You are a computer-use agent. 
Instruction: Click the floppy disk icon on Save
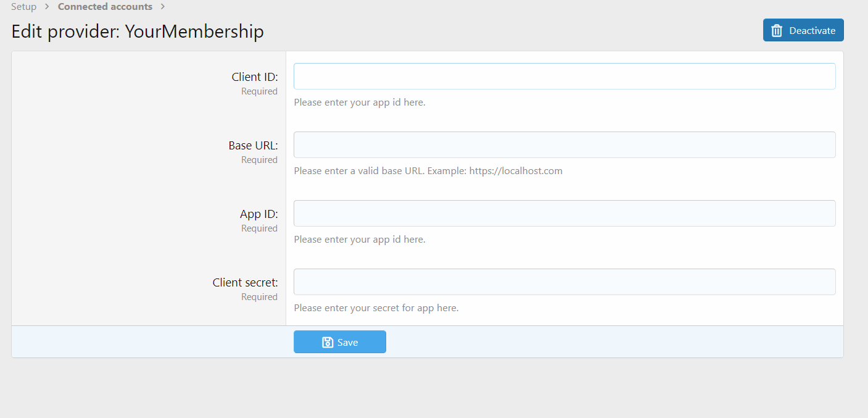click(x=328, y=342)
